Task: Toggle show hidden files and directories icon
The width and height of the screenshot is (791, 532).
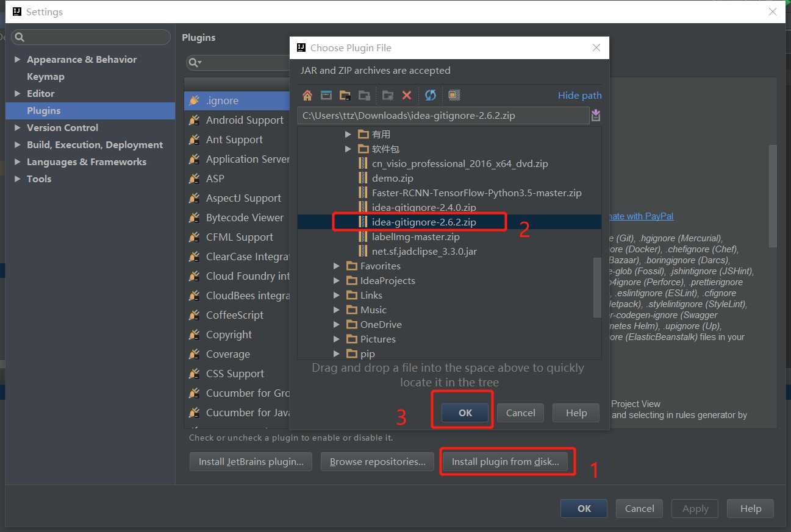Action: tap(454, 95)
